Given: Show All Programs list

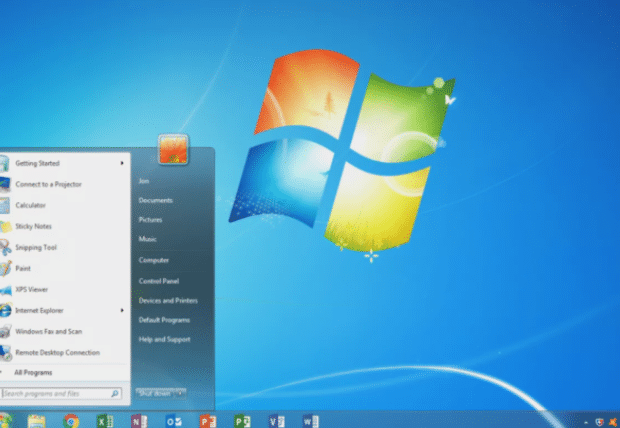Looking at the screenshot, I should pyautogui.click(x=35, y=373).
